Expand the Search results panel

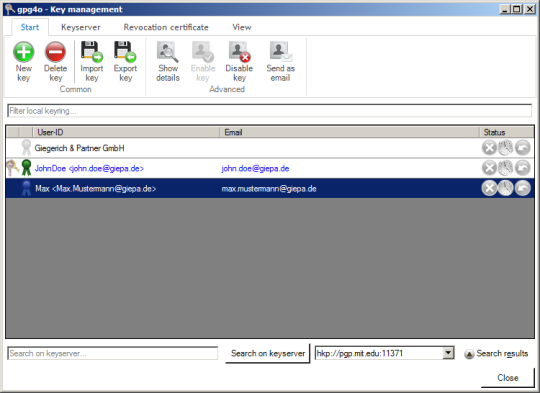[x=496, y=353]
